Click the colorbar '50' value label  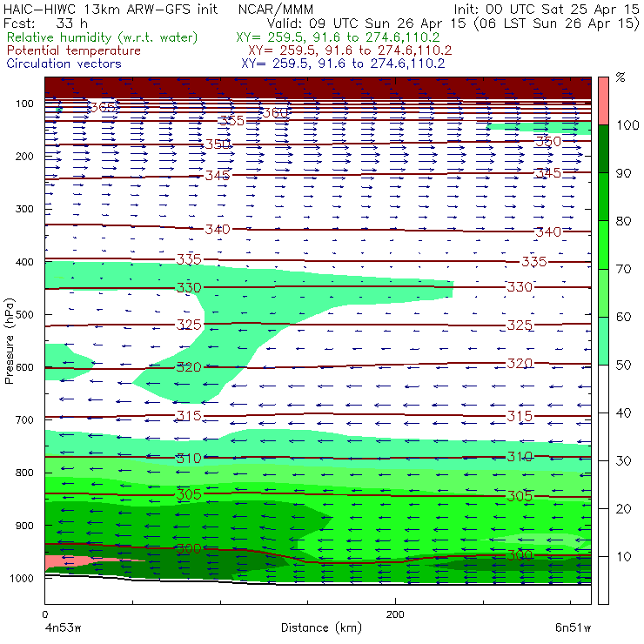pyautogui.click(x=623, y=366)
